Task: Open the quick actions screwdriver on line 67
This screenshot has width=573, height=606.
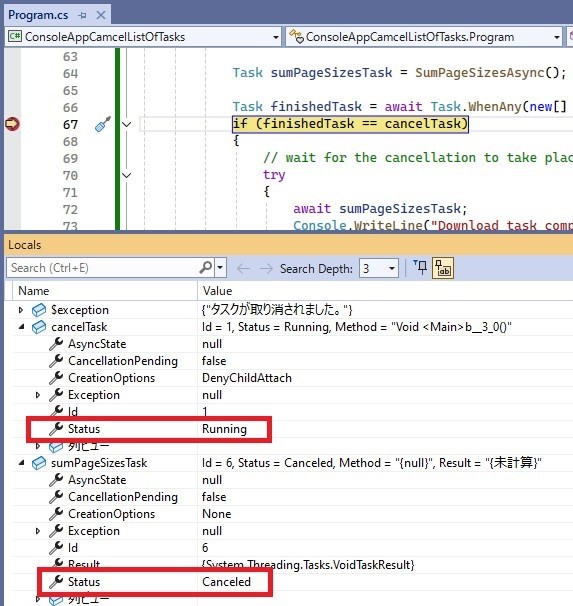Action: pyautogui.click(x=103, y=124)
